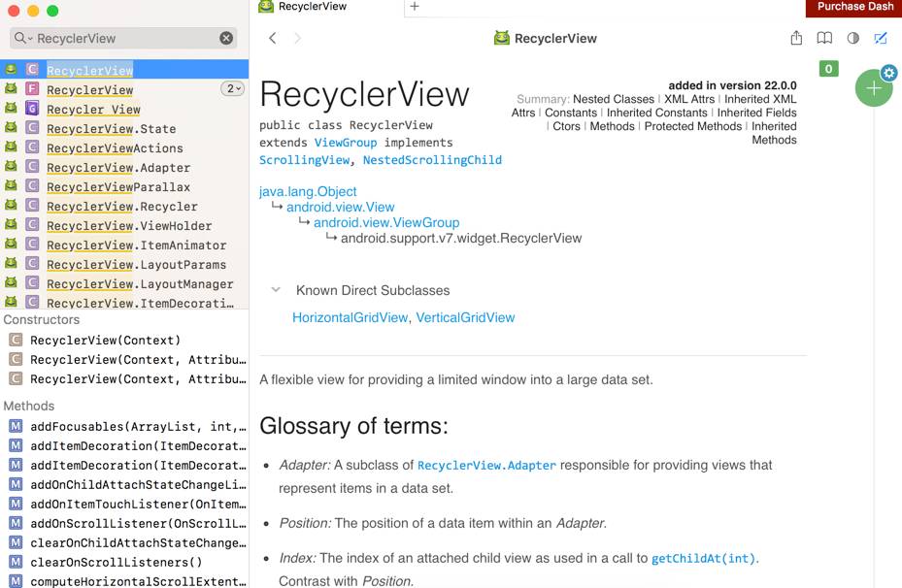
Task: Open the java.lang.Object link
Action: [308, 191]
